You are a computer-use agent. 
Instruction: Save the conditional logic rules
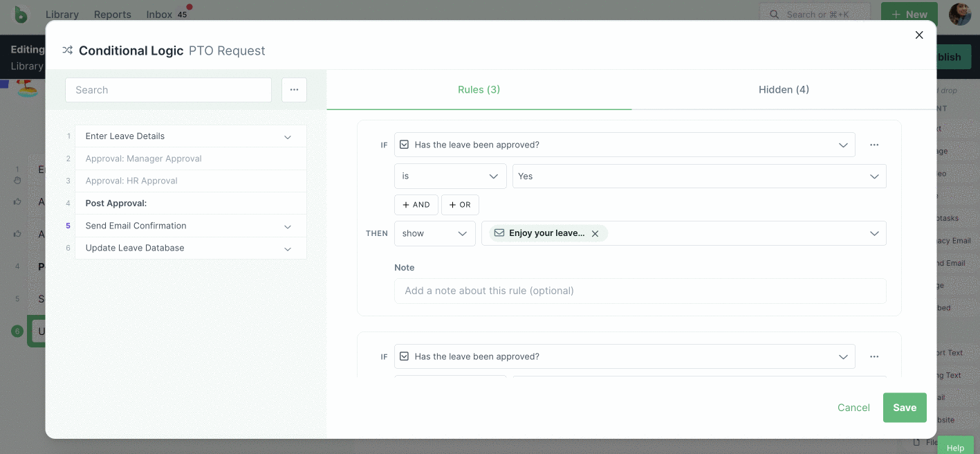904,407
